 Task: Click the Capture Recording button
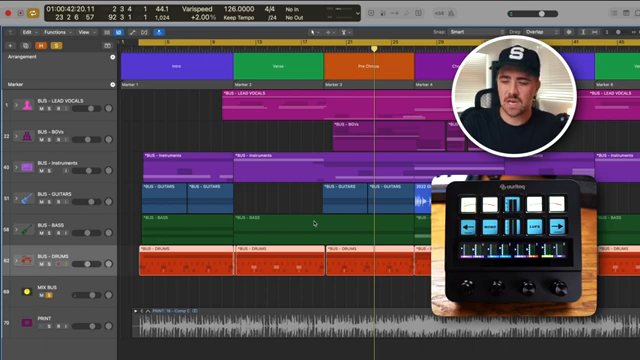point(20,13)
